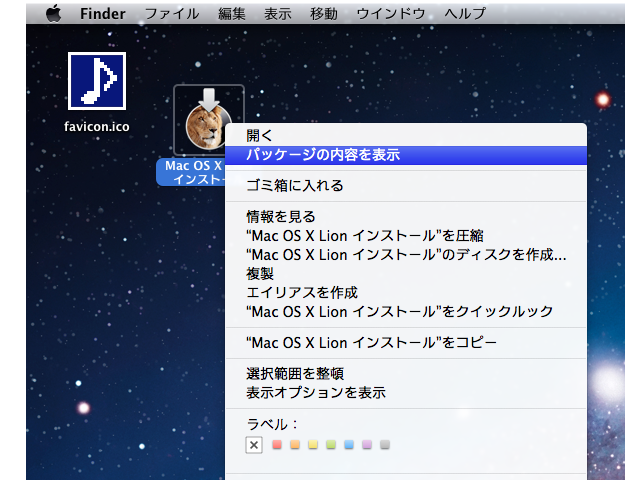Screen dimensions: 632x480
Task: Choose 開く from the context menu
Action: pos(406,135)
